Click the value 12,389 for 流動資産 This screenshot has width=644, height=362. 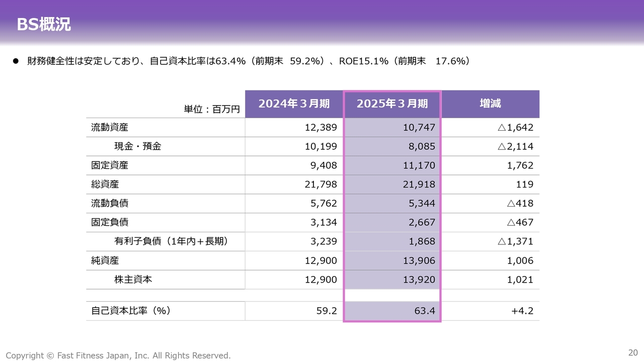click(321, 127)
